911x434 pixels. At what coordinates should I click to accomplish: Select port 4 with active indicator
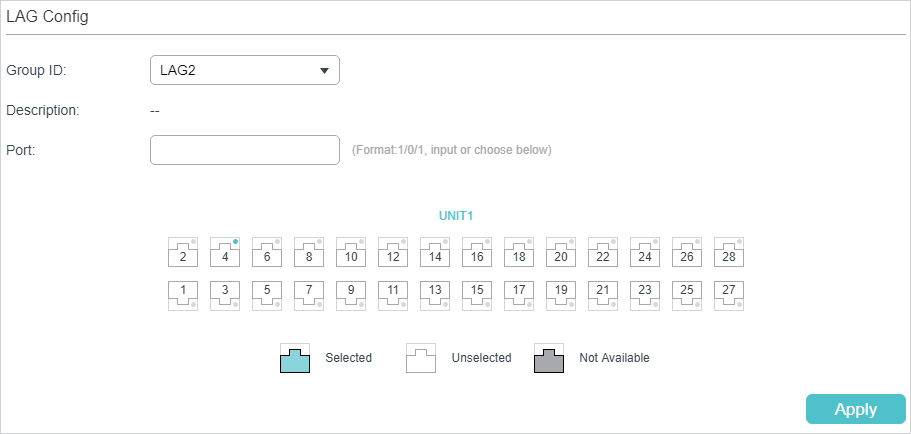[225, 252]
